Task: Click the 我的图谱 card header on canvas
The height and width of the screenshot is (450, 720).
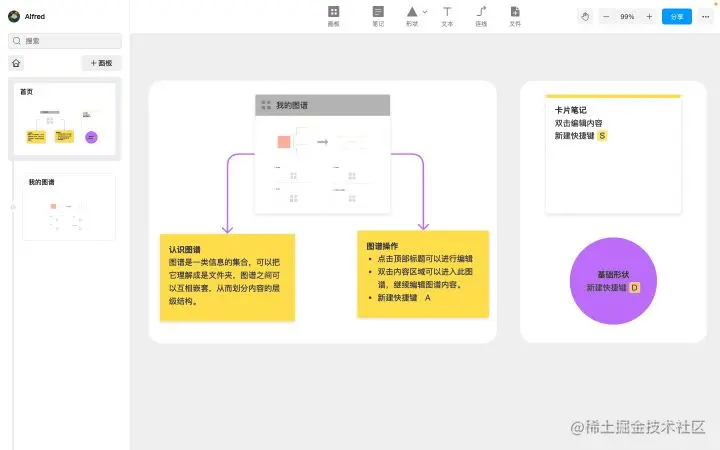Action: coord(322,105)
